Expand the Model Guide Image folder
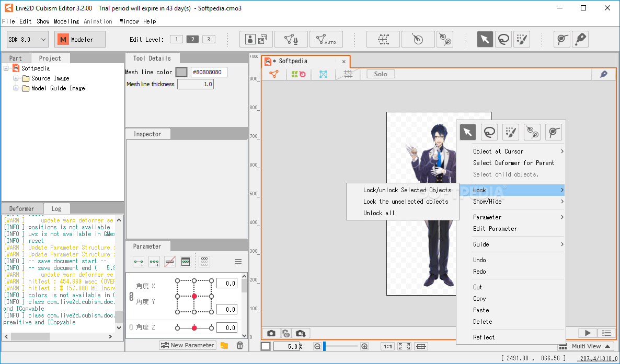620x364 pixels. point(16,88)
